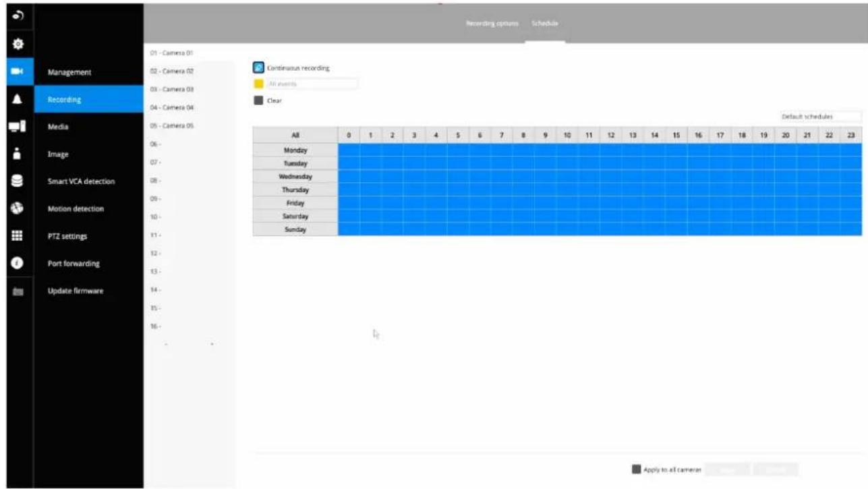Select hour 18 column header

click(742, 136)
